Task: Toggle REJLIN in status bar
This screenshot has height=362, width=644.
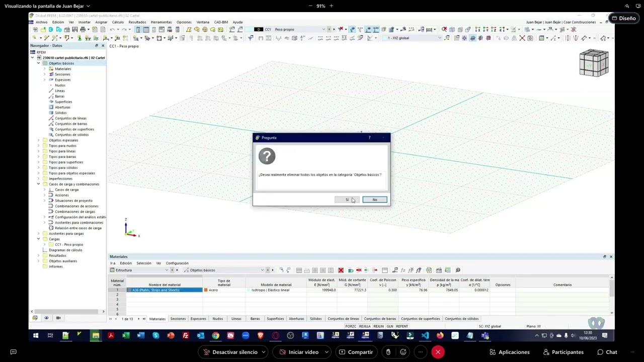Action: click(378, 326)
